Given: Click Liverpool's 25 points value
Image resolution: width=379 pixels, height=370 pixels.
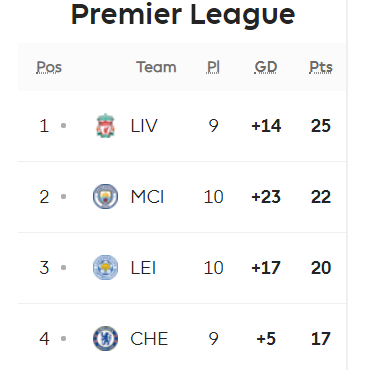Looking at the screenshot, I should point(321,126).
